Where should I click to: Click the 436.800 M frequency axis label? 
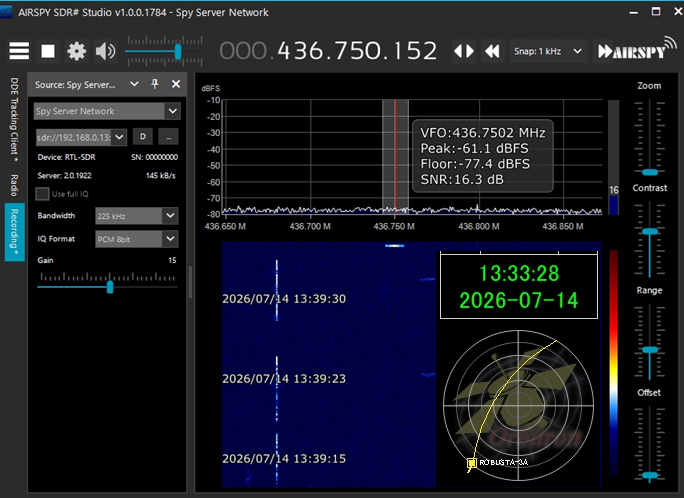479,226
